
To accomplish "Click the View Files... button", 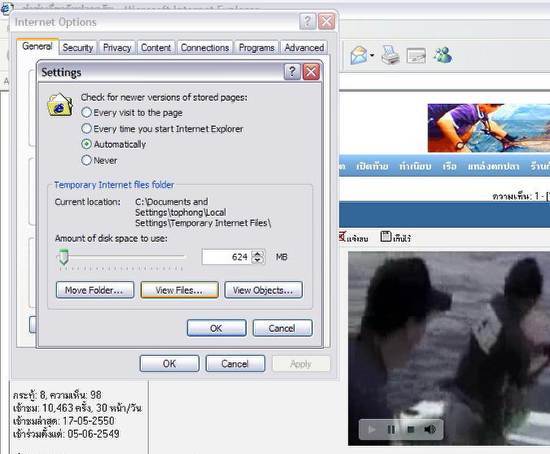I will point(179,290).
